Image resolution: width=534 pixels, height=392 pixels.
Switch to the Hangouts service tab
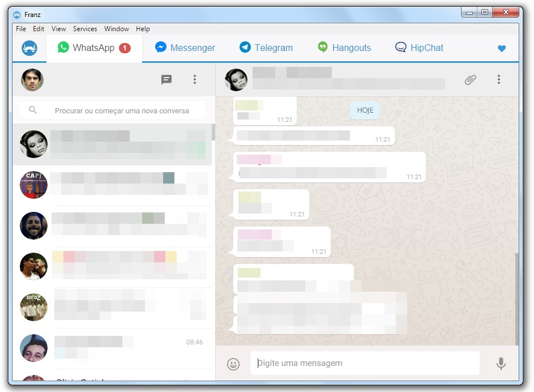tap(344, 48)
